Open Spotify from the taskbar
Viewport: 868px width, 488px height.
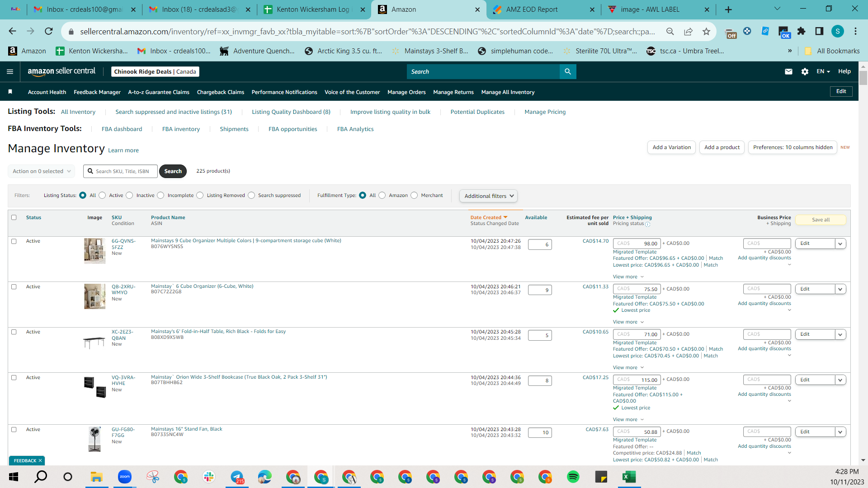tap(573, 477)
